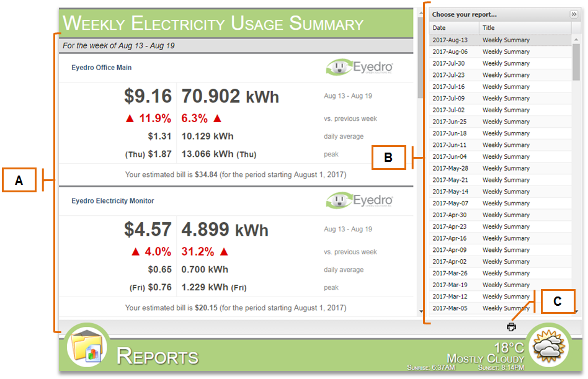The width and height of the screenshot is (588, 379).
Task: Click the Eyedro logo beside Eyedro Electricity Monitor
Action: (x=359, y=200)
